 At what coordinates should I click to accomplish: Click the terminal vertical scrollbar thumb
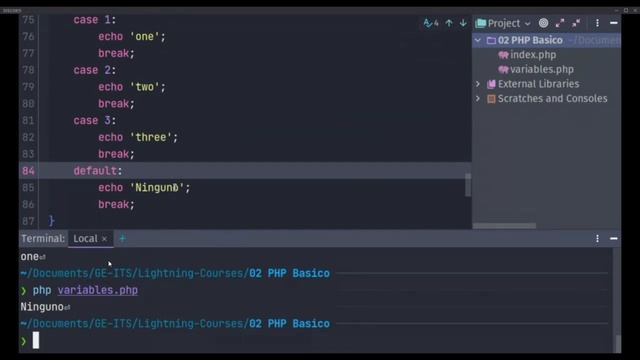618,343
